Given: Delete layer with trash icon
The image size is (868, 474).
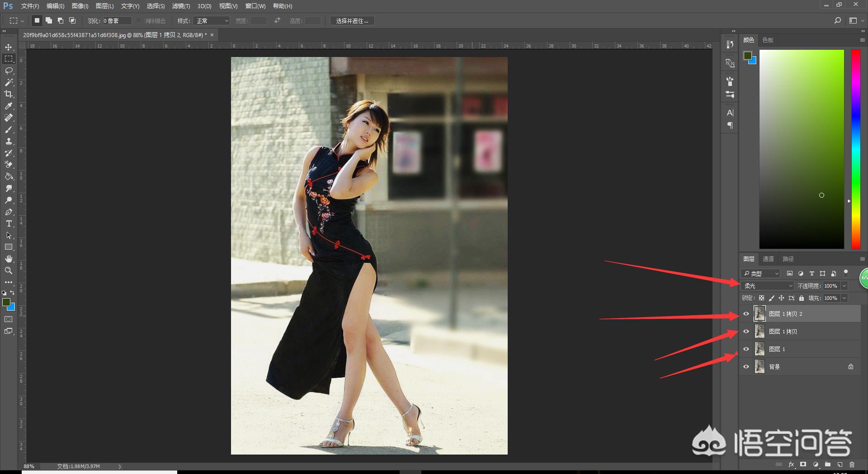Looking at the screenshot, I should (852, 465).
